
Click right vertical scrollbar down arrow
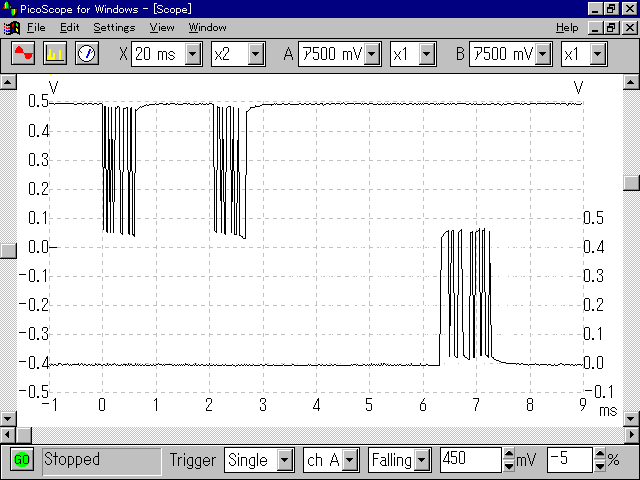[631, 419]
